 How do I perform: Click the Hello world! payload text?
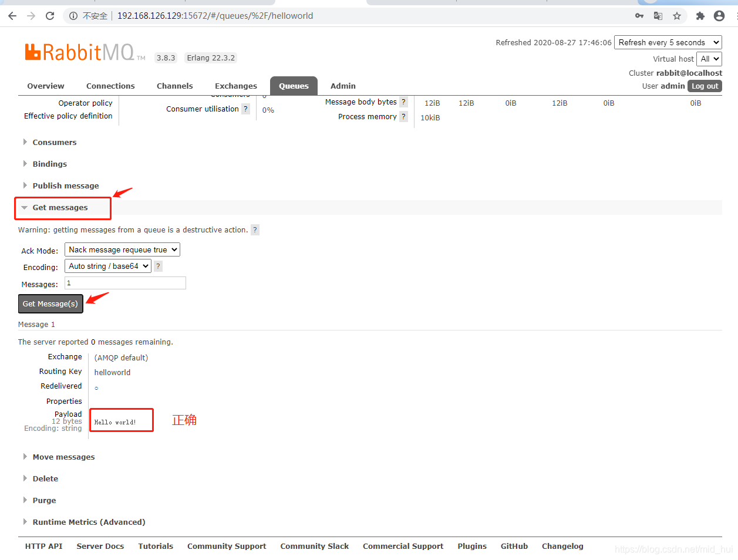(115, 422)
